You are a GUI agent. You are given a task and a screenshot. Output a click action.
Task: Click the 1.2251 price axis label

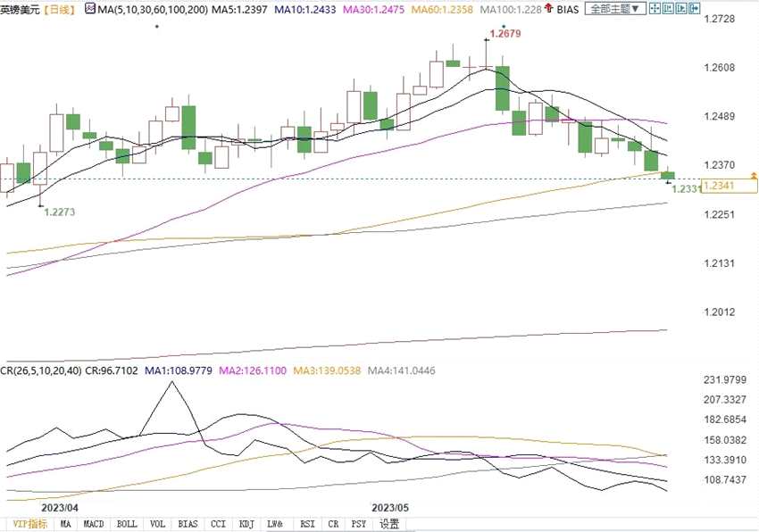pos(719,214)
